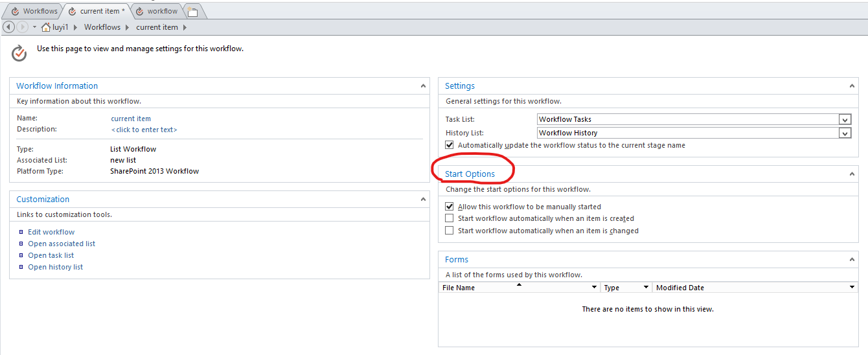Open navigation history dropdown arrow
Viewport: 868px width, 355px height.
(x=34, y=27)
